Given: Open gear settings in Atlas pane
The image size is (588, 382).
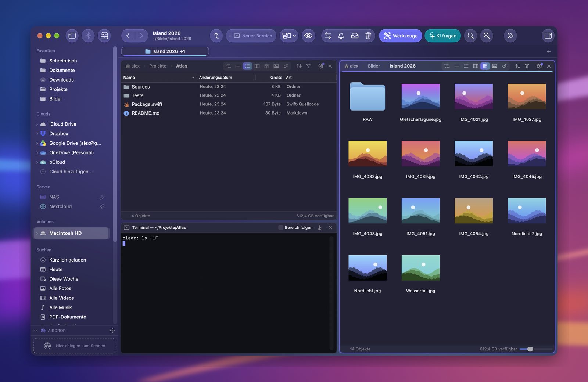Looking at the screenshot, I should click(321, 66).
